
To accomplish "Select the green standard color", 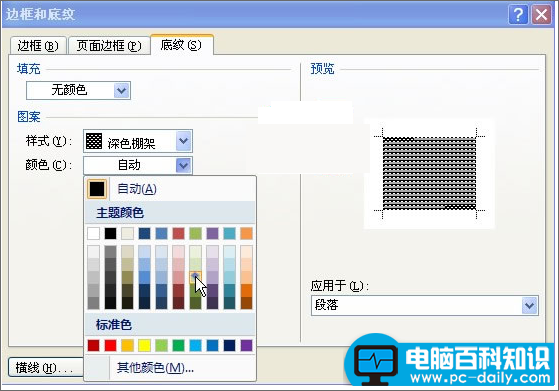I will (179, 345).
